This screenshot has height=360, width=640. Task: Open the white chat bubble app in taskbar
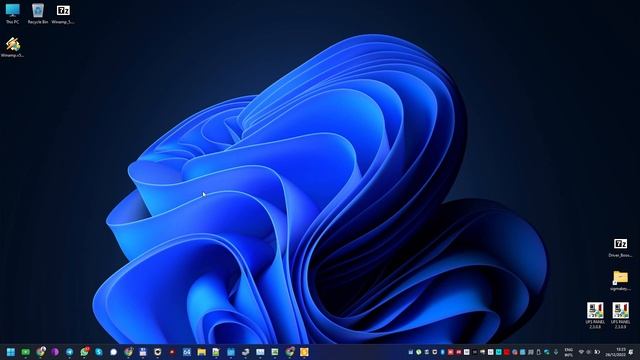point(113,352)
